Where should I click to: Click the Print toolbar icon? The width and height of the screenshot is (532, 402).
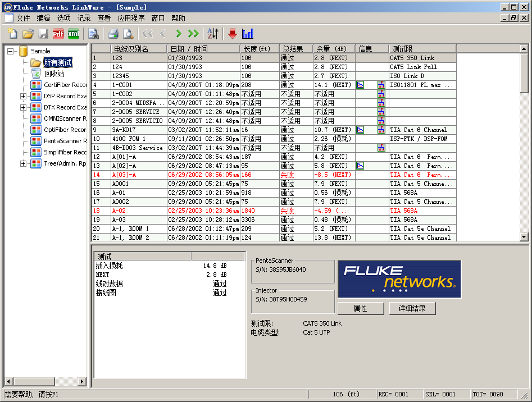tap(113, 34)
